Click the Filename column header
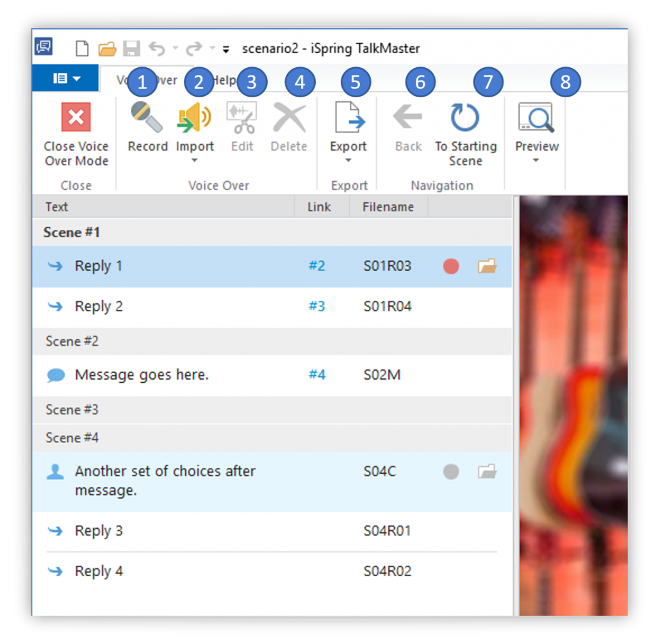The width and height of the screenshot is (656, 644). 388,207
